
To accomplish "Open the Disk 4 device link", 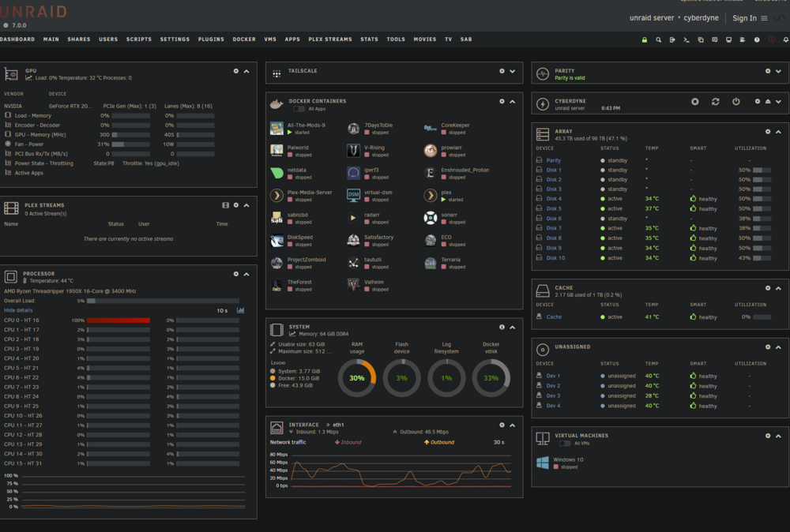I will pyautogui.click(x=554, y=199).
